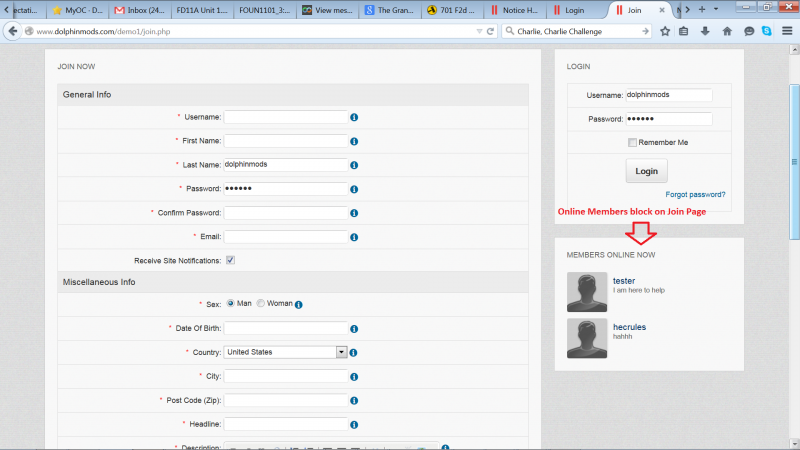Switch to the View mes... tab
Image resolution: width=800 pixels, height=450 pixels.
click(327, 10)
